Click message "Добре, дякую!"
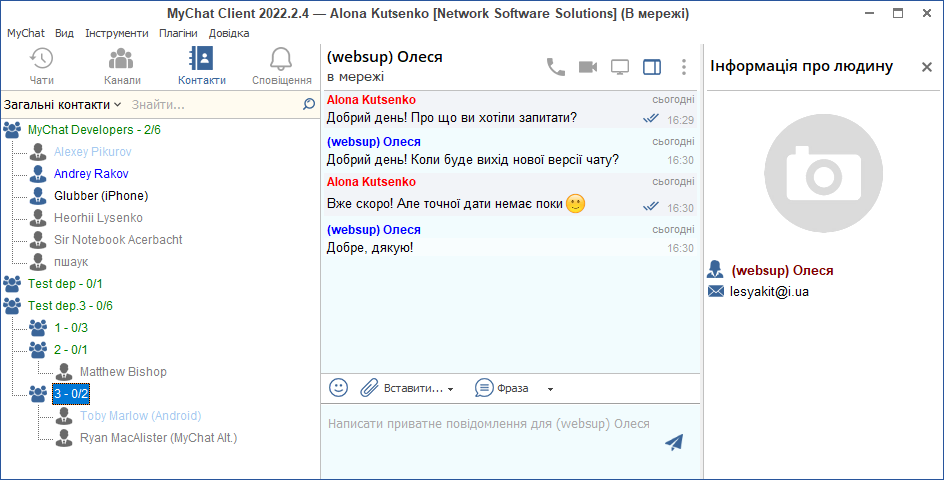Viewport: 944px width, 480px height. pos(370,248)
